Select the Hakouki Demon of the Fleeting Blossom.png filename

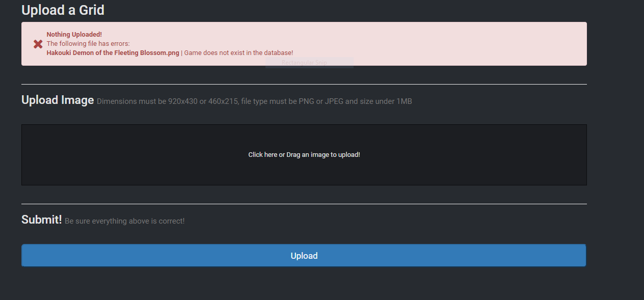pyautogui.click(x=112, y=52)
